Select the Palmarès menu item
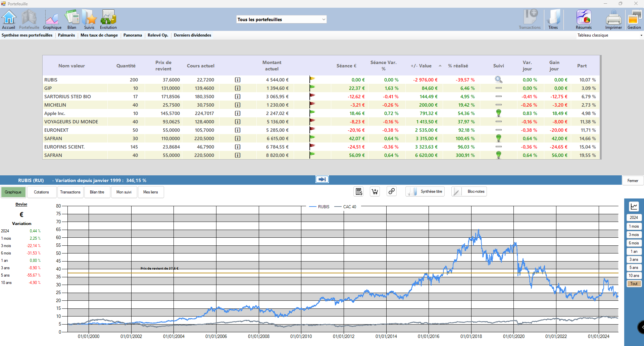 tap(66, 35)
